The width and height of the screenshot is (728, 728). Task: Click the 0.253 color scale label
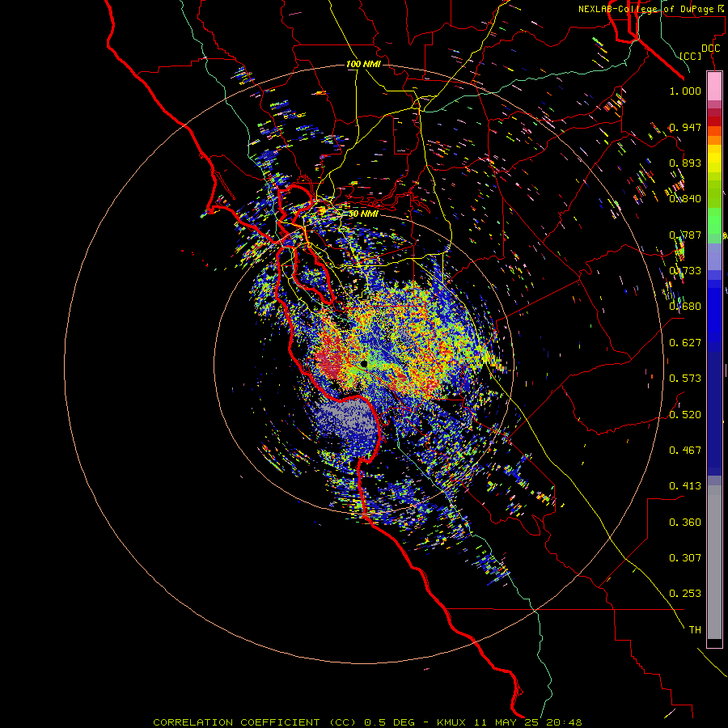click(685, 594)
